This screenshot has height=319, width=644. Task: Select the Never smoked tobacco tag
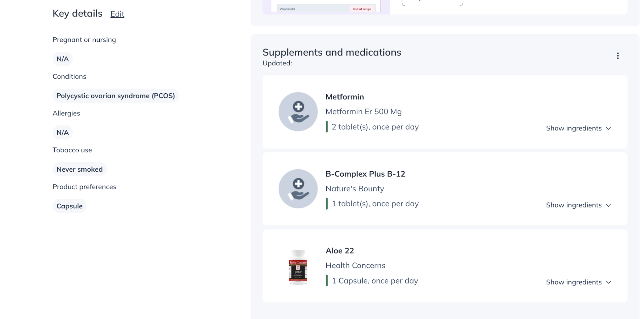(80, 169)
